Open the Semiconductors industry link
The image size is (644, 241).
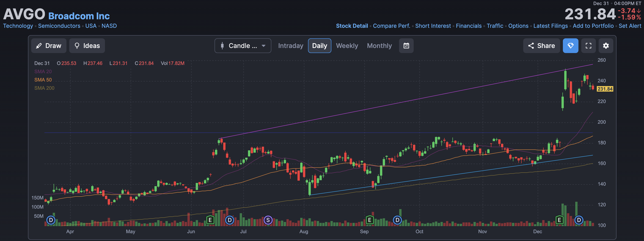click(x=59, y=26)
